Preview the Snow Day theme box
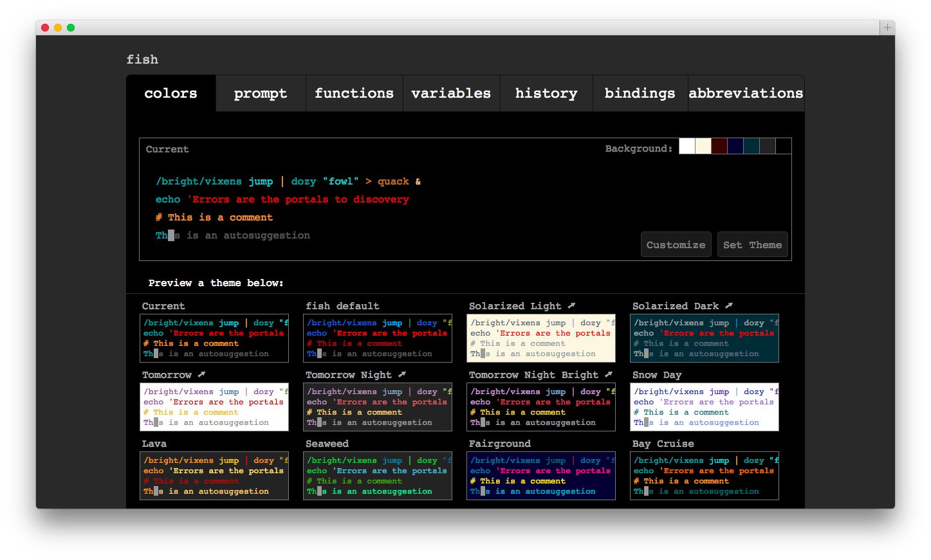Screen dimensions: 931x560 (x=705, y=407)
